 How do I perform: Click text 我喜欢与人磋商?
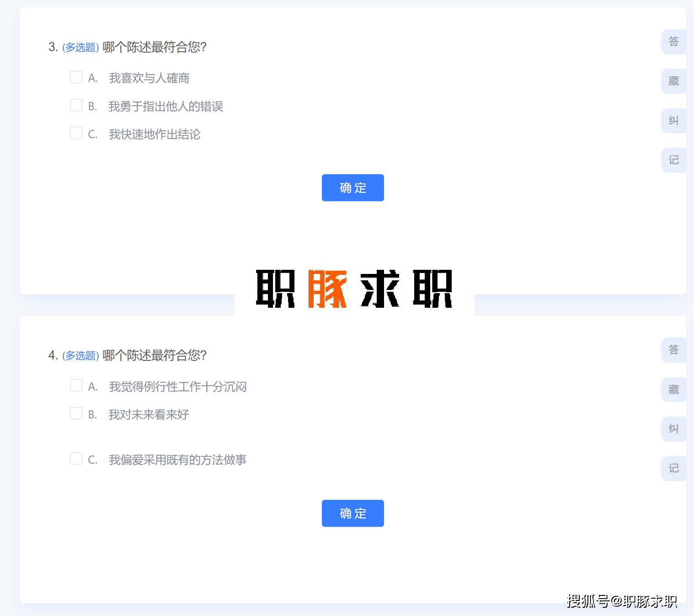tap(149, 78)
